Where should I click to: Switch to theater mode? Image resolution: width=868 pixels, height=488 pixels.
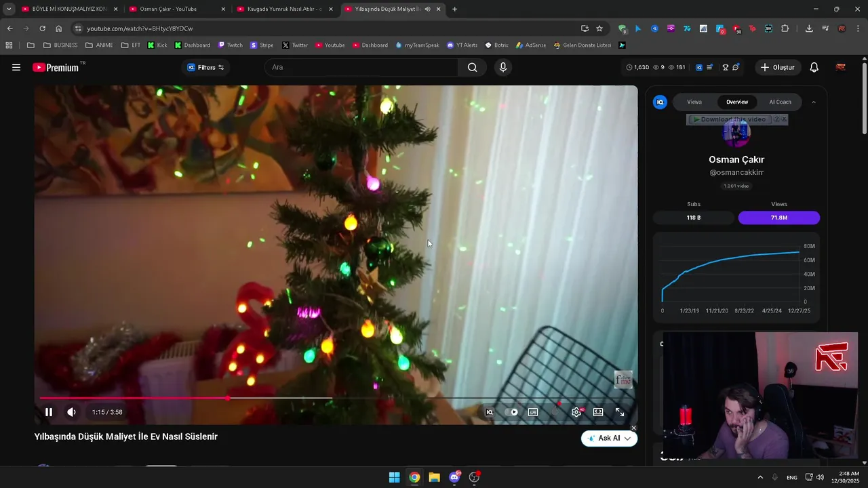[598, 412]
